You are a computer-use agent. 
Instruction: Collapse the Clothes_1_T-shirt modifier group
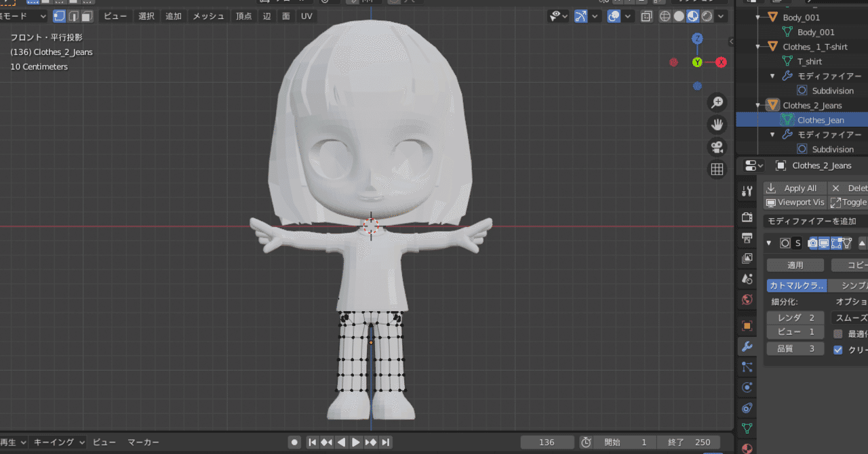pyautogui.click(x=772, y=76)
